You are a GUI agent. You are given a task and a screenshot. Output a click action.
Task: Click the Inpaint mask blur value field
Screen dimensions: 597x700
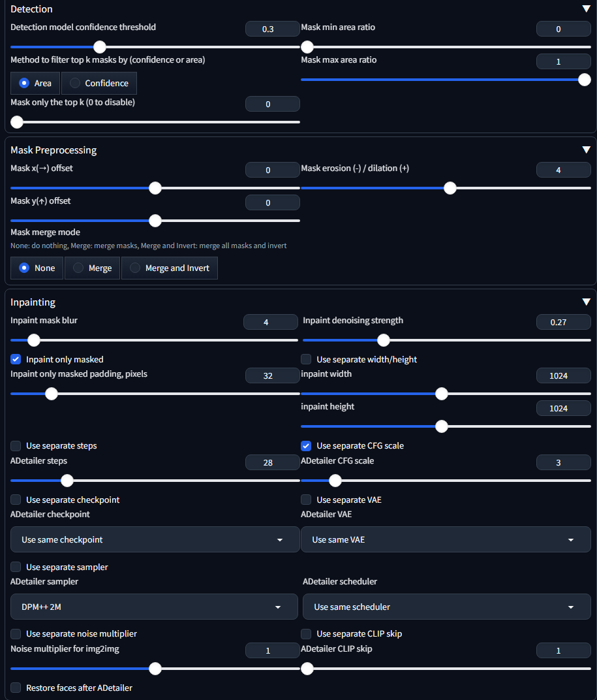coord(270,322)
